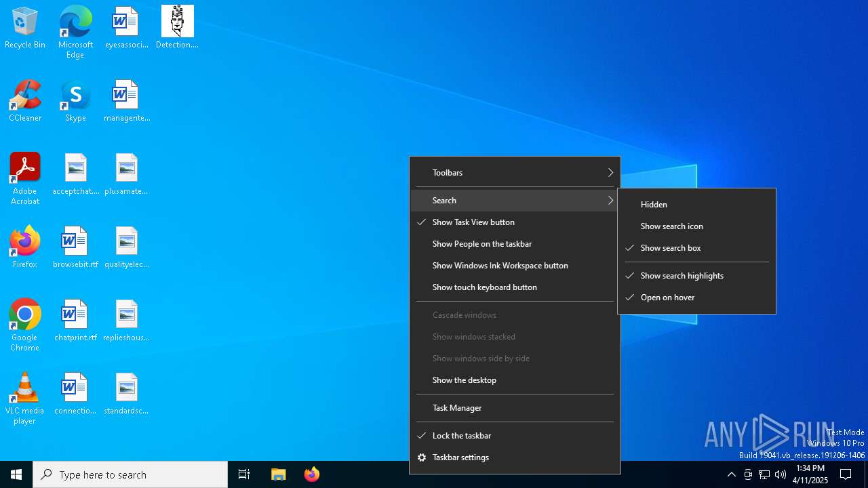Expand the Toolbars submenu
This screenshot has width=868, height=488.
(515, 173)
